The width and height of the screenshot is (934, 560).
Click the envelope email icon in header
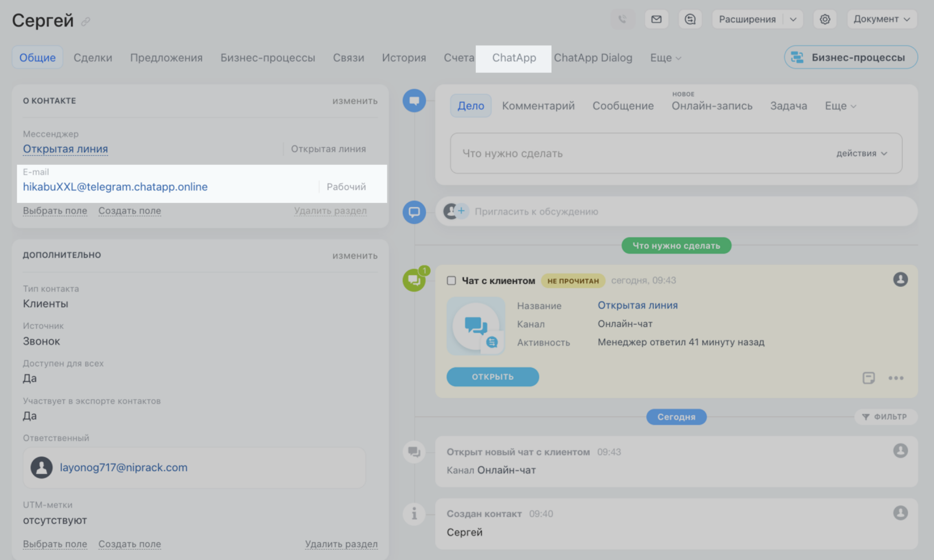(656, 19)
